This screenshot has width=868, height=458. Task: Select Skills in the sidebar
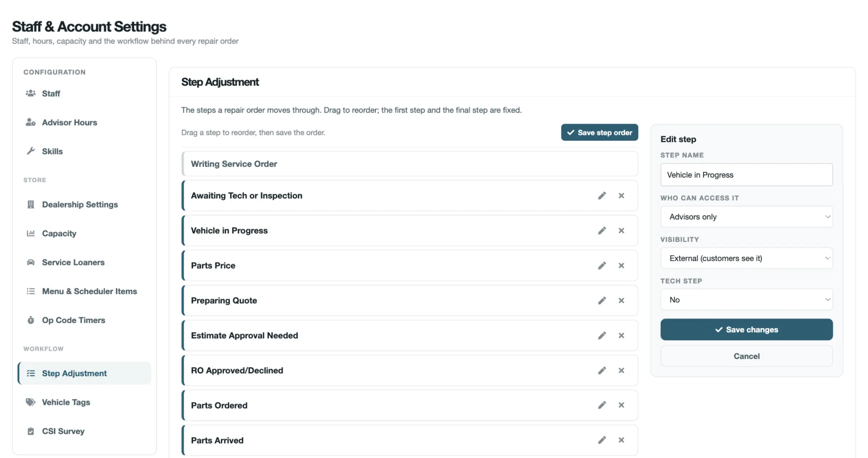(84, 151)
